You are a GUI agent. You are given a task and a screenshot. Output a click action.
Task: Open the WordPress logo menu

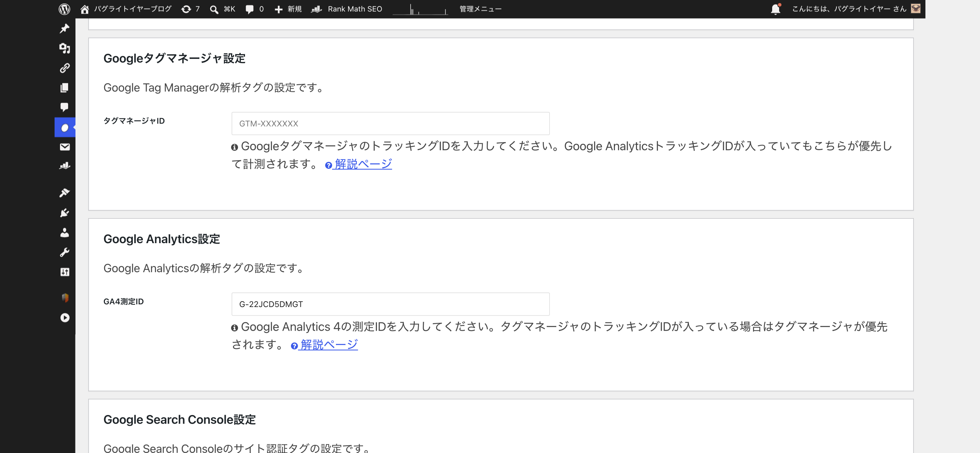point(64,9)
